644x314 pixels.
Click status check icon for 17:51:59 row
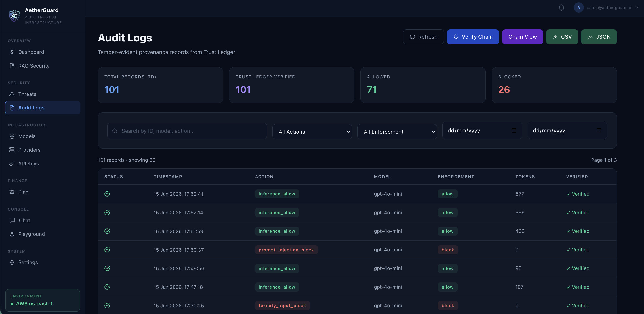point(107,231)
